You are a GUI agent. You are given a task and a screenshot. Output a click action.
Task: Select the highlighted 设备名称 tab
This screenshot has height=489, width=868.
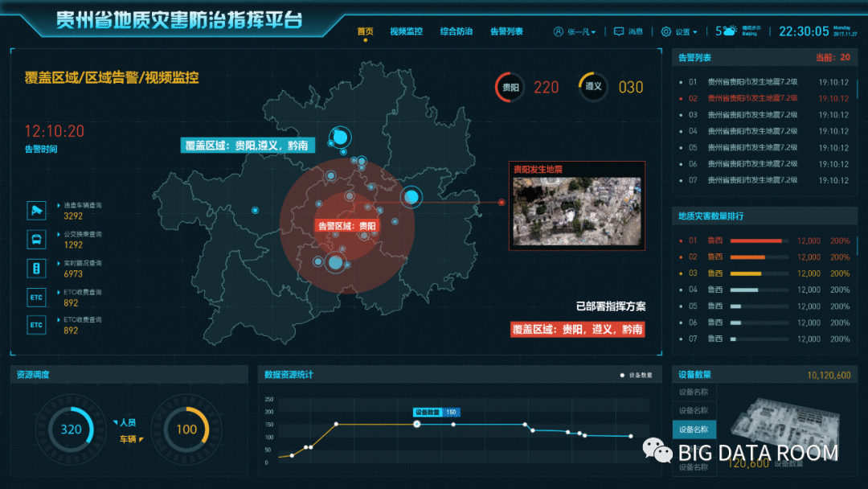tap(694, 429)
